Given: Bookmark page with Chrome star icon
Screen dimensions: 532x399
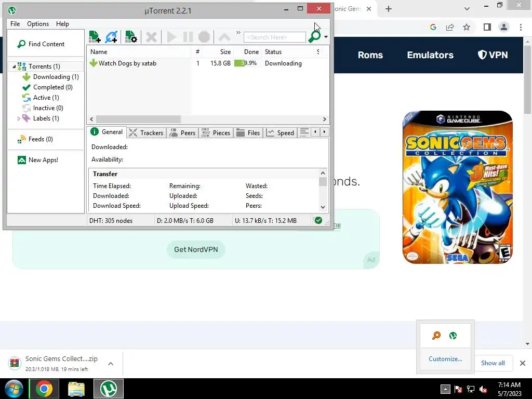Looking at the screenshot, I should pyautogui.click(x=467, y=27).
